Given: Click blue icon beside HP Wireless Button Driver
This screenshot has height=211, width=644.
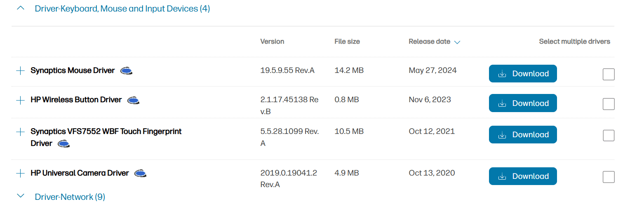Looking at the screenshot, I should tap(133, 100).
